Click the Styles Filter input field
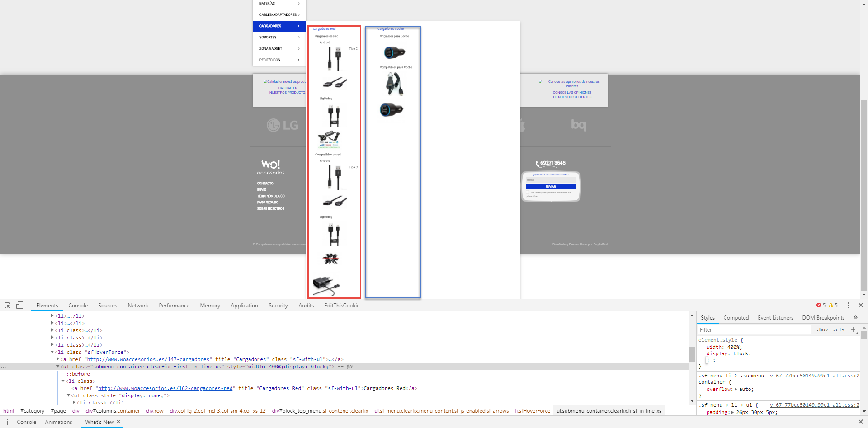Image resolution: width=868 pixels, height=428 pixels. (x=755, y=330)
